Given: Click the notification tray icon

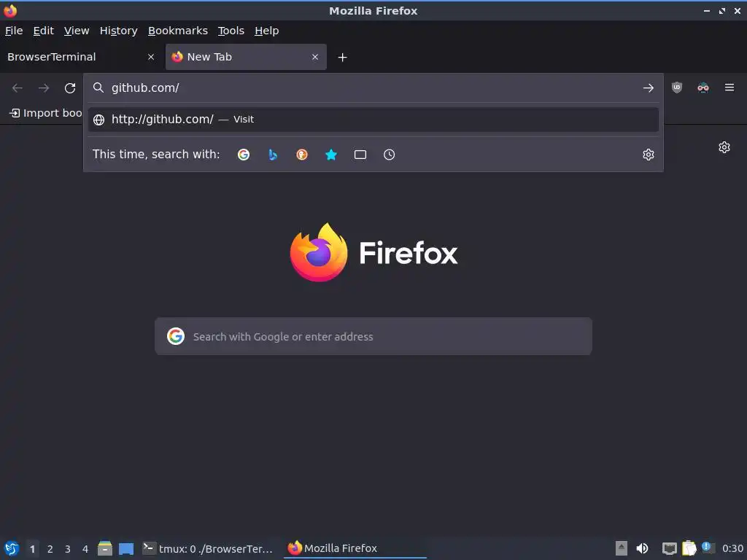Looking at the screenshot, I should click(708, 548).
